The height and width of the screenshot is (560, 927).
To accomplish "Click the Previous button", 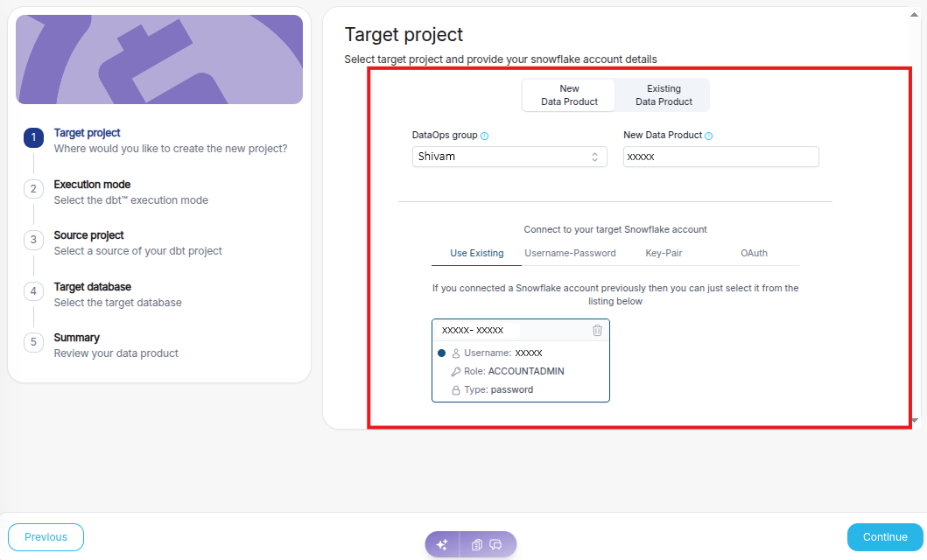I will (46, 536).
